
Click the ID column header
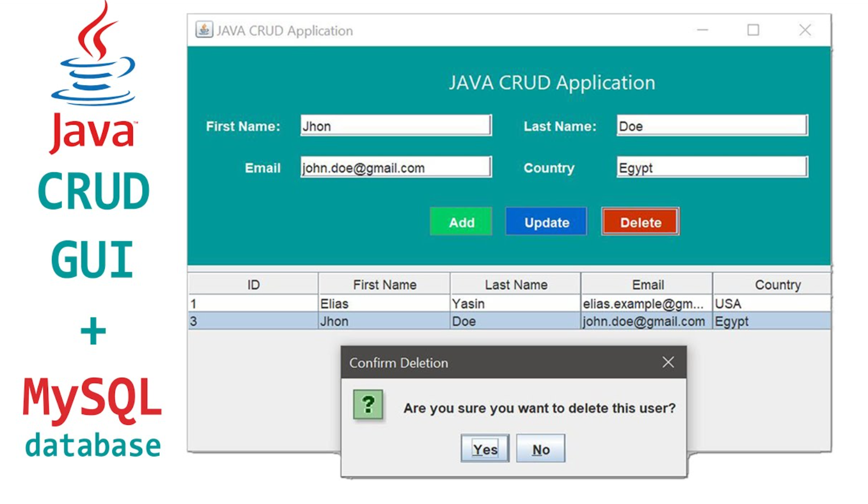tap(253, 284)
